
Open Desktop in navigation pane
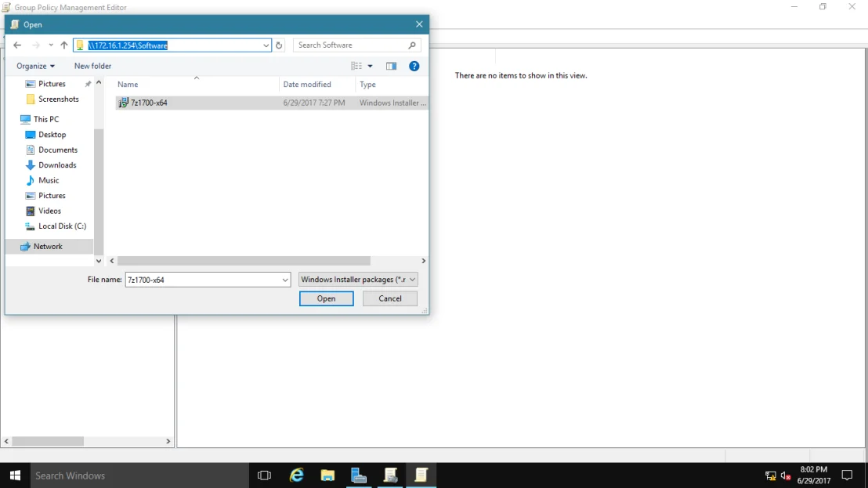pos(52,135)
